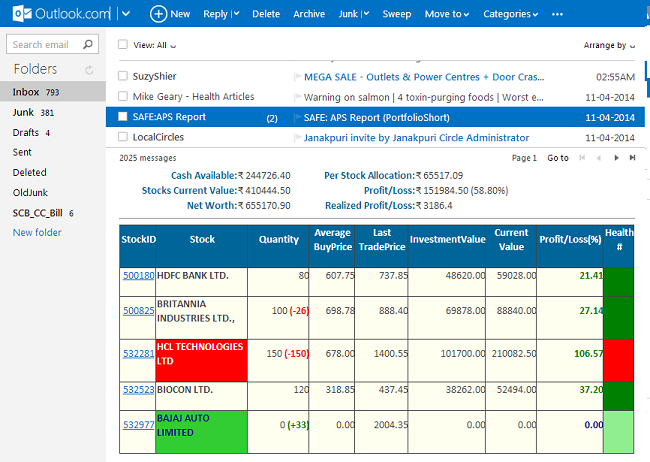Click the search magnifier icon

(x=88, y=44)
